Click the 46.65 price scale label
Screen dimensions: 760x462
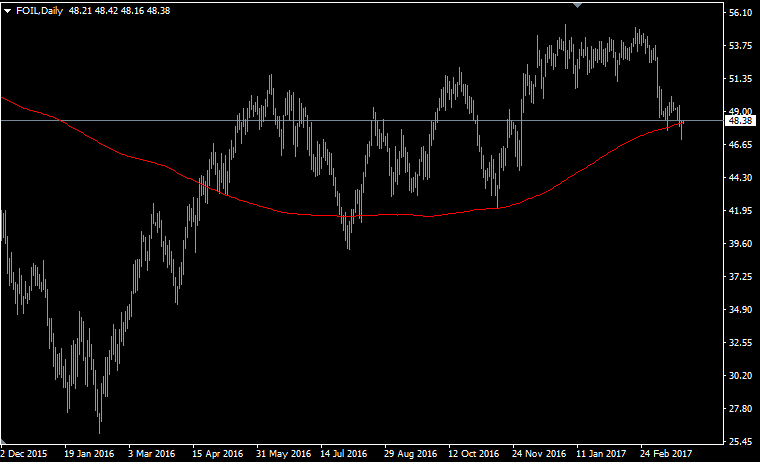[x=740, y=144]
